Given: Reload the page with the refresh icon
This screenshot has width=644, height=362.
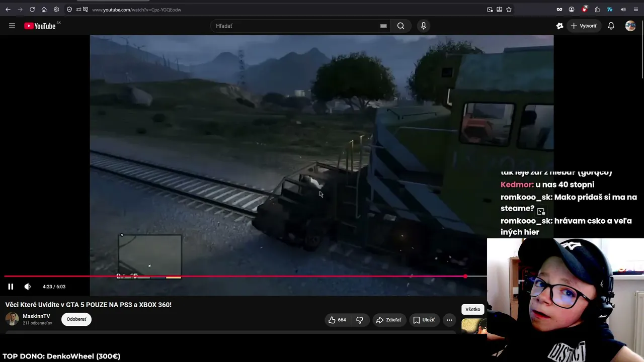Looking at the screenshot, I should coord(32,10).
